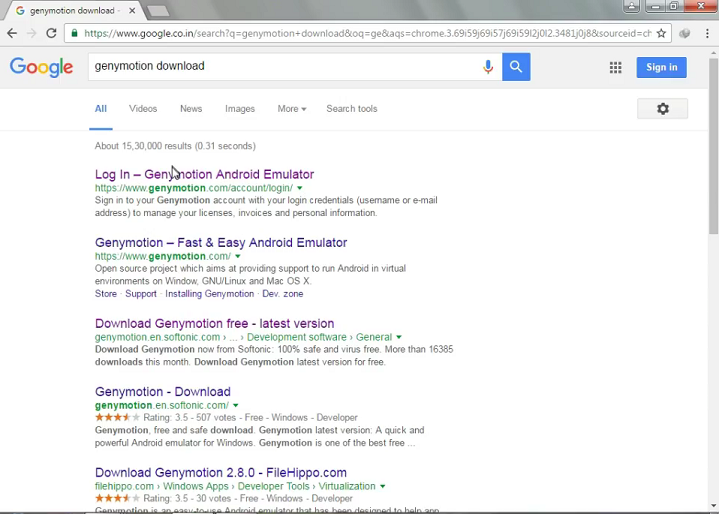Open Google apps grid icon
The image size is (719, 514).
pyautogui.click(x=615, y=67)
